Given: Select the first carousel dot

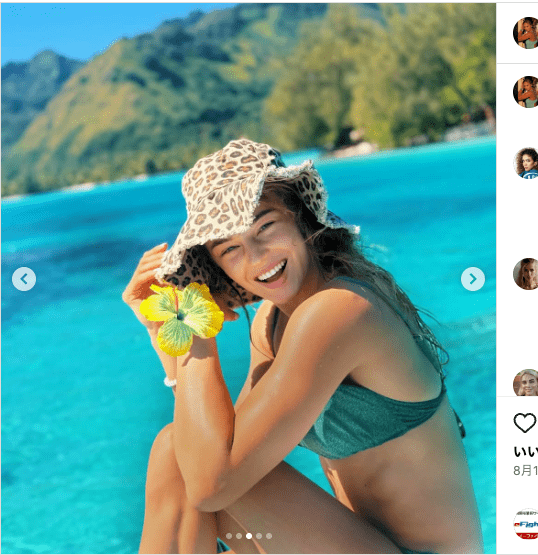Looking at the screenshot, I should pyautogui.click(x=229, y=536).
